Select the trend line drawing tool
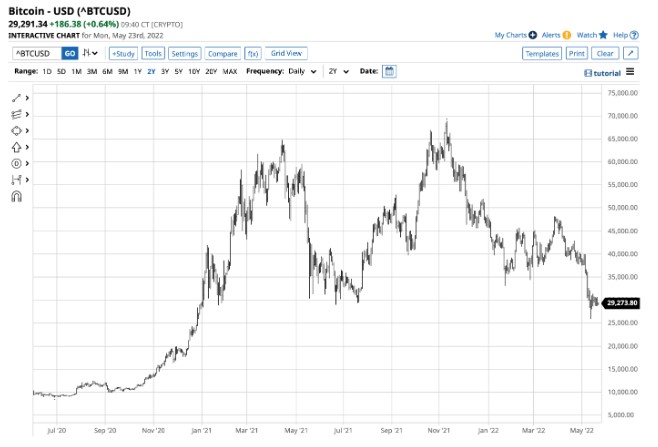Image resolution: width=658 pixels, height=447 pixels. point(16,98)
